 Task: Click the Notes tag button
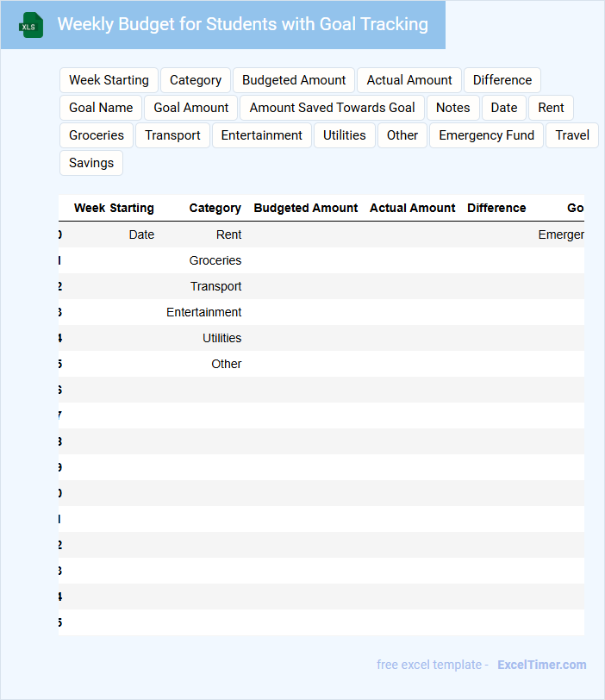(452, 108)
